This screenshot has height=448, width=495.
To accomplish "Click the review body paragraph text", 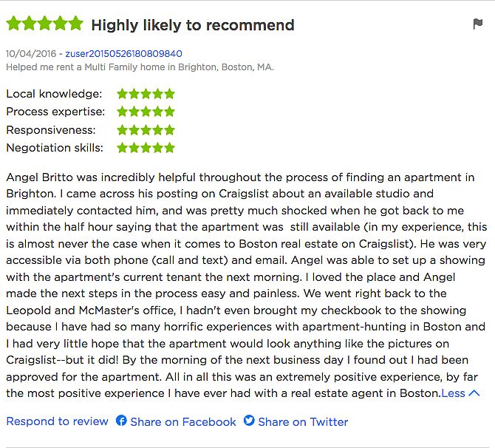I will point(246,285).
